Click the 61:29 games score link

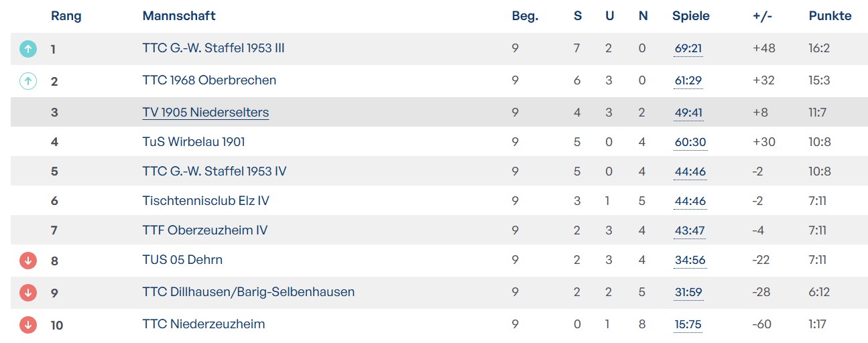[x=688, y=81]
